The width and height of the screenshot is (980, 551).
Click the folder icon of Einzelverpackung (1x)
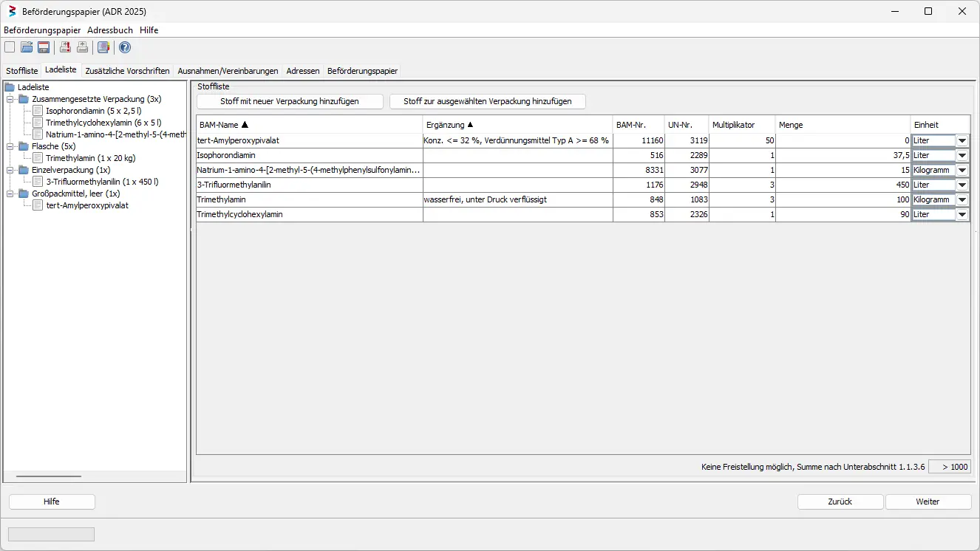[x=24, y=170]
